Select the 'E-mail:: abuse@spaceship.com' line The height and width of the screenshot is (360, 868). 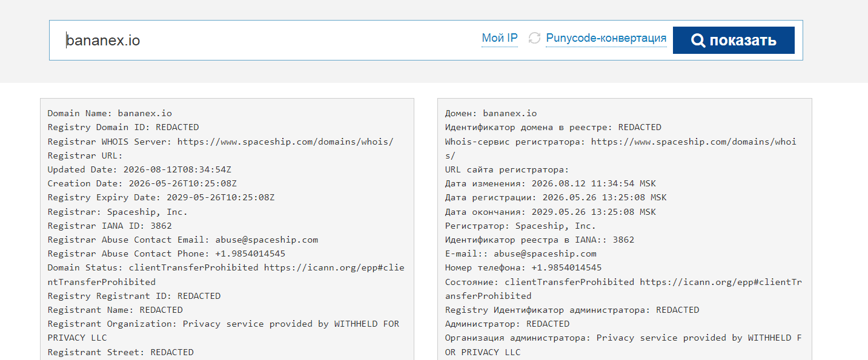[x=521, y=254]
